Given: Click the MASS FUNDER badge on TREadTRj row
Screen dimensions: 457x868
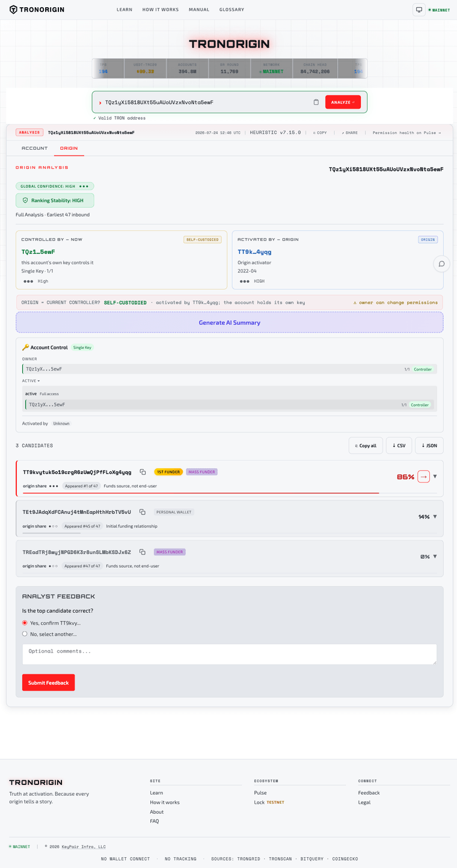Looking at the screenshot, I should [x=170, y=552].
